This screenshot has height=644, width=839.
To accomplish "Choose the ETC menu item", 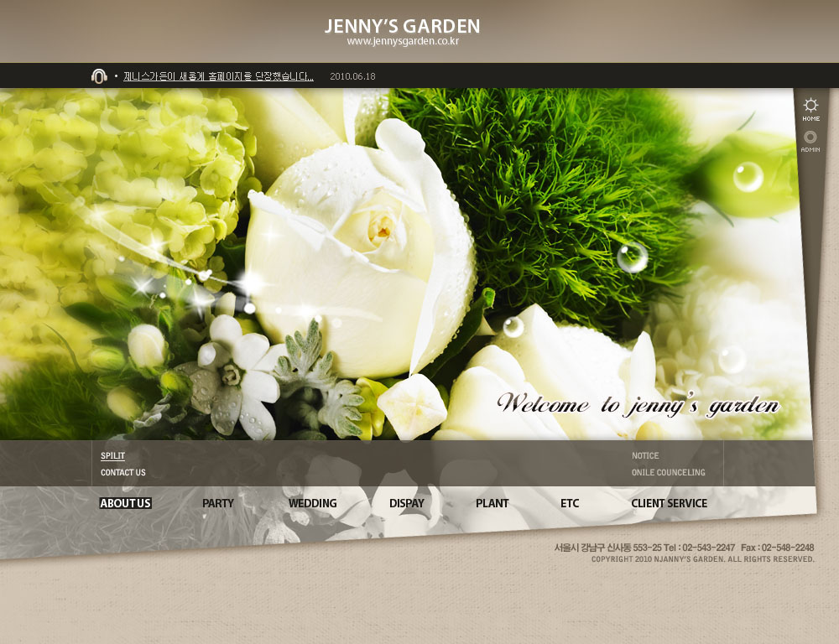I will (x=570, y=503).
